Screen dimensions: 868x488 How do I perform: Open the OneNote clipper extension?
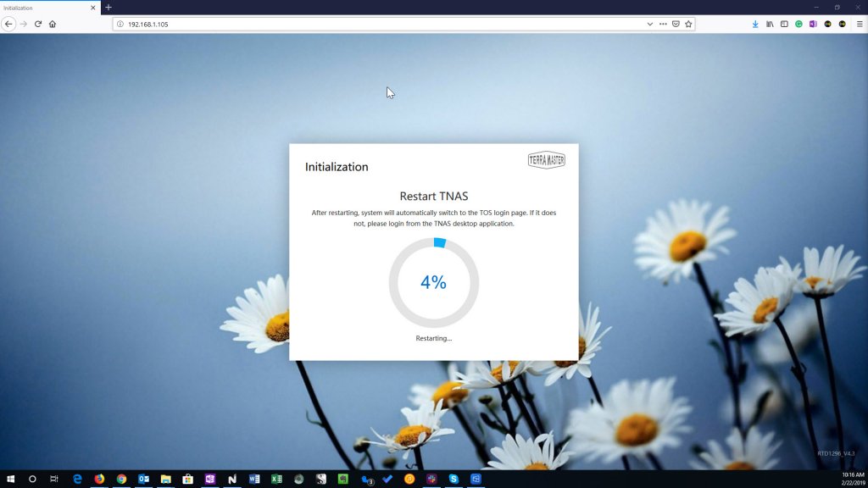click(x=813, y=25)
